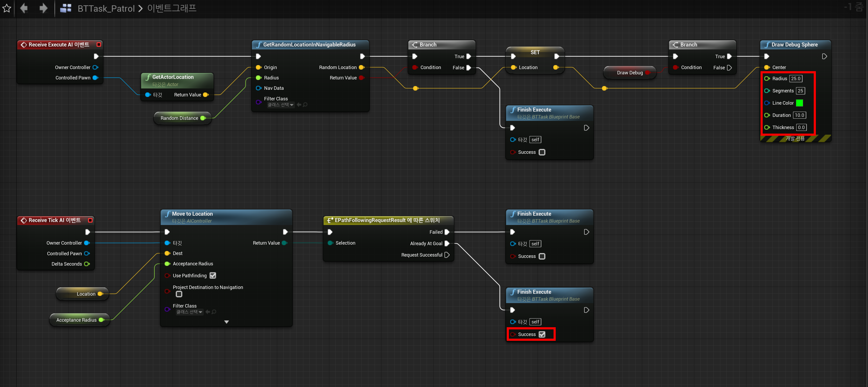Enable Project Destination to Navigation checkbox
Image resolution: width=868 pixels, height=387 pixels.
(179, 294)
